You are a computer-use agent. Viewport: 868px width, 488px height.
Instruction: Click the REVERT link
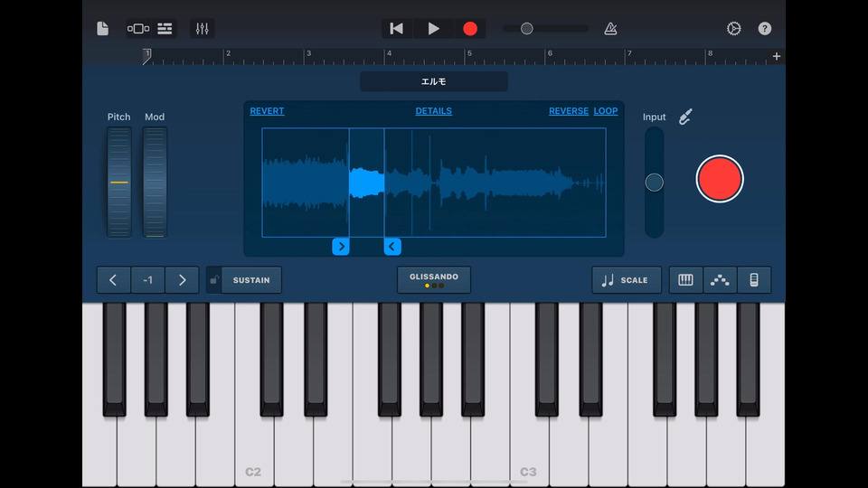pyautogui.click(x=267, y=110)
